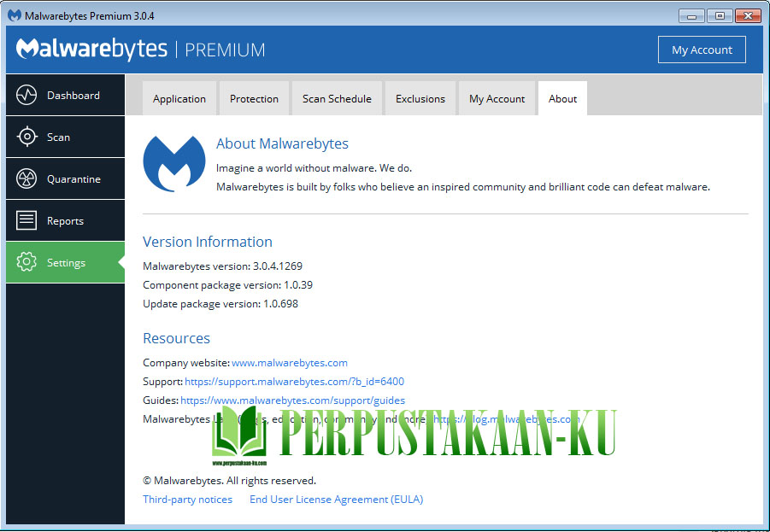Click 'Imagine a world without malware' text
Screen dimensions: 770x532
(314, 168)
